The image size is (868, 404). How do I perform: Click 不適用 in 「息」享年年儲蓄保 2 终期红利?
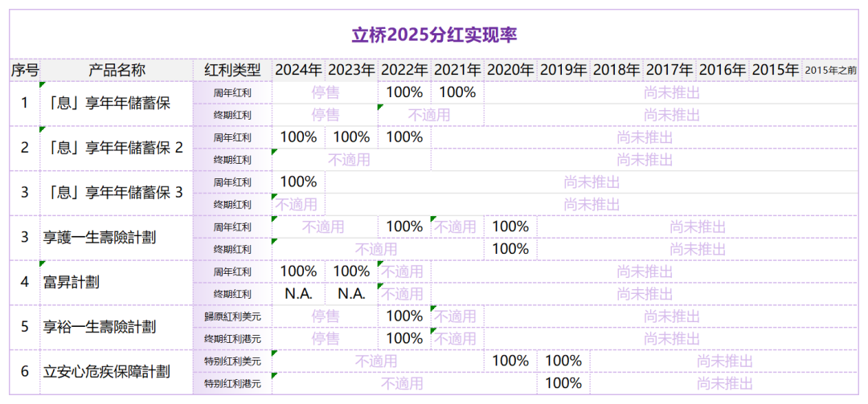pyautogui.click(x=351, y=160)
